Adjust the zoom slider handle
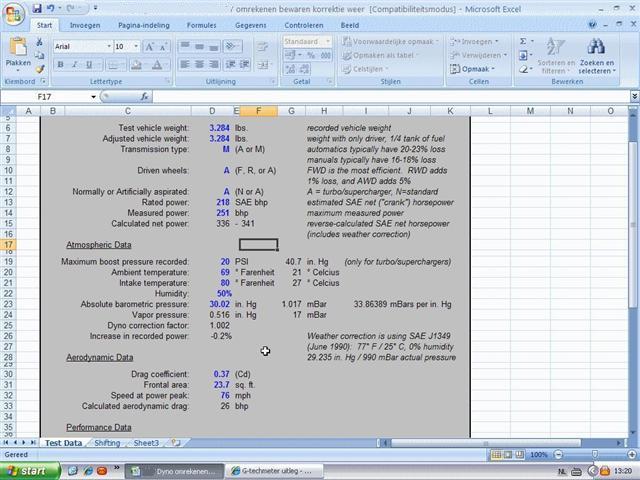This screenshot has height=480, width=640. 595,454
